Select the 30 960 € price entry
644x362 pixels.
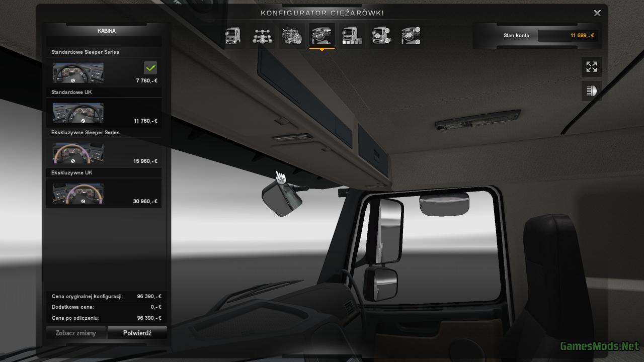point(145,201)
